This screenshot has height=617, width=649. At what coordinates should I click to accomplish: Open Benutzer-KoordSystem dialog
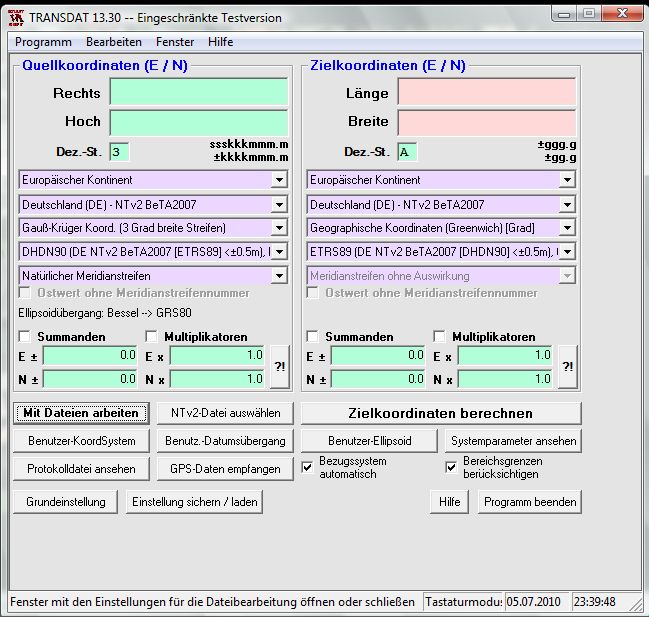tap(81, 441)
